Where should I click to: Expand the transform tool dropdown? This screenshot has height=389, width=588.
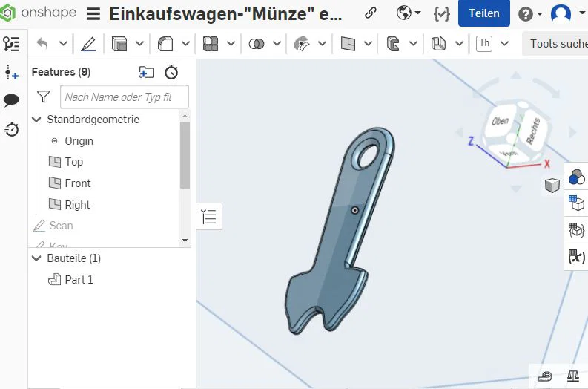(x=322, y=44)
